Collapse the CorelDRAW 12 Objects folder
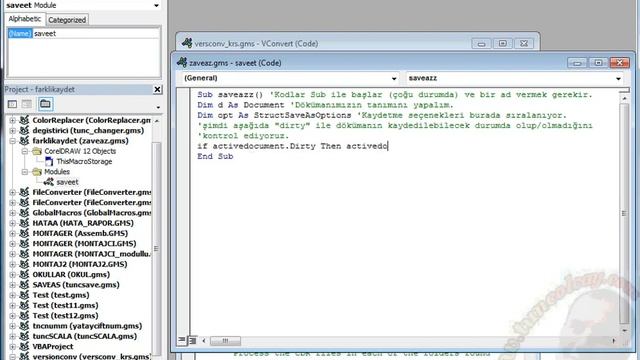Screen dimensions: 640x360 tap(24, 151)
